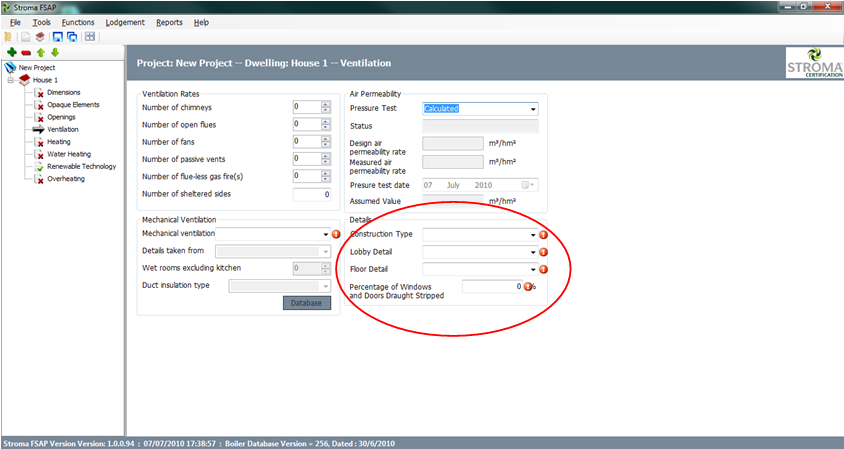The height and width of the screenshot is (449, 844).
Task: Click the draught stripped percentage field
Action: point(493,286)
